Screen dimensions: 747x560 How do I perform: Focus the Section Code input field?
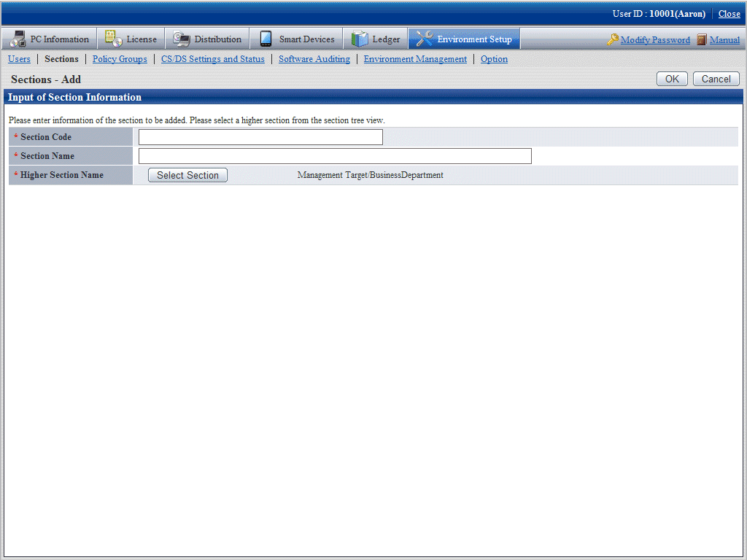[x=260, y=137]
